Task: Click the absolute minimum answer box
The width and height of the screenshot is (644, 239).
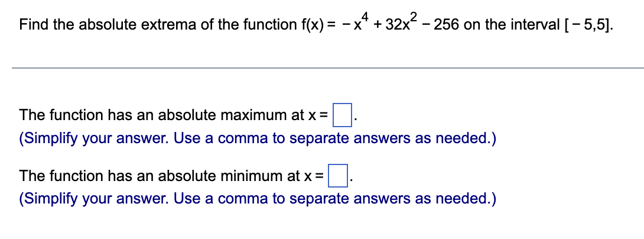Action: click(338, 176)
